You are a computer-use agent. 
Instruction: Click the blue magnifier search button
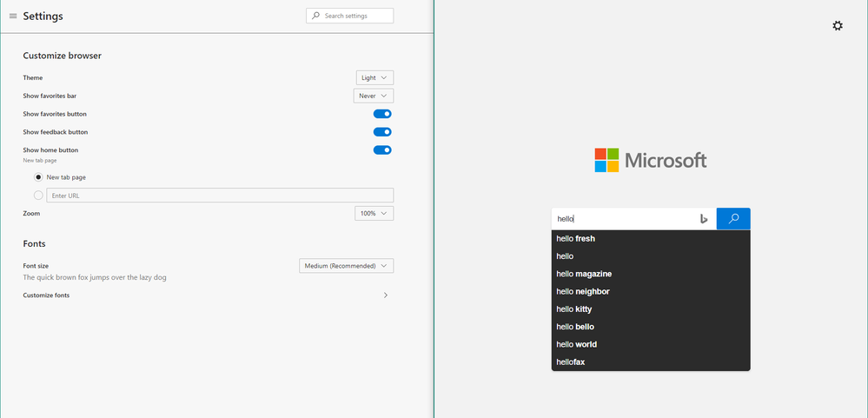(733, 219)
